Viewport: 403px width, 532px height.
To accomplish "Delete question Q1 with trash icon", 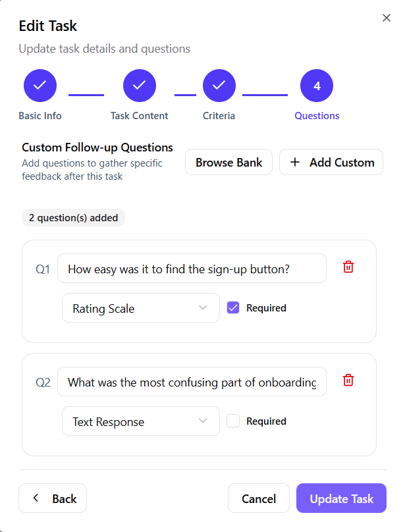I will (348, 267).
